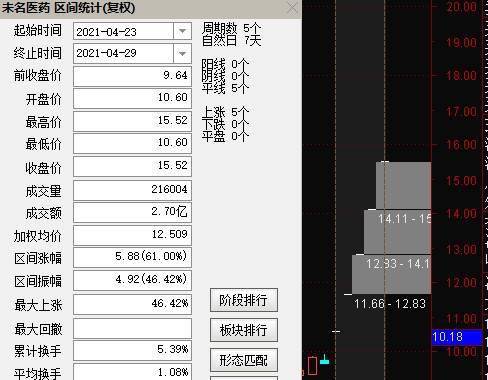488x380 pixels.
Task: Click the 周期数 5个 text
Action: tap(232, 28)
